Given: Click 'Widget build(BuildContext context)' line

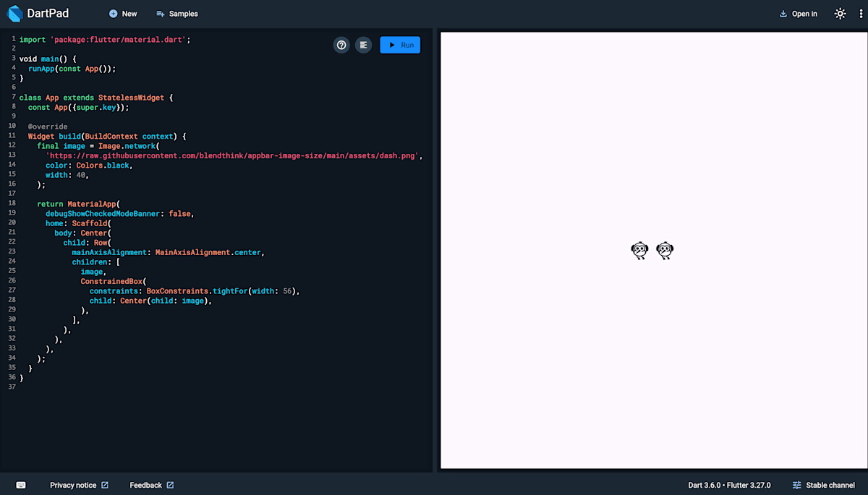Looking at the screenshot, I should point(107,136).
